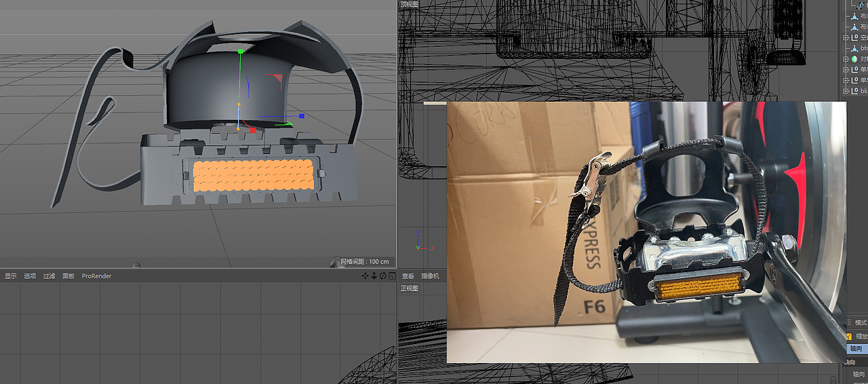This screenshot has height=384, width=868.
Task: Click the blue Z-axis handle of the gizmo
Action: click(x=301, y=116)
